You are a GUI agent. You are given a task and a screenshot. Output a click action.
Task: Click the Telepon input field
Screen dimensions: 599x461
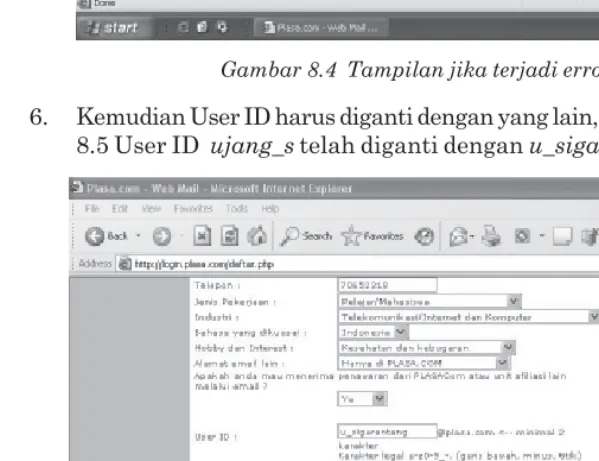tap(387, 285)
